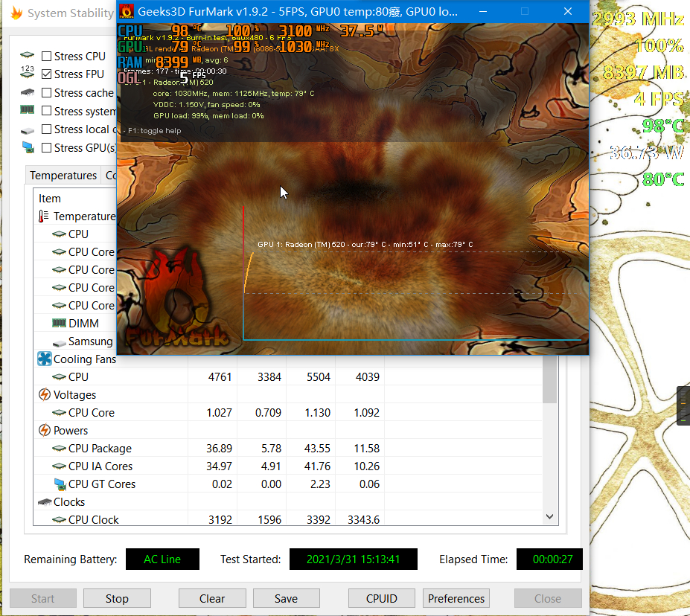The height and width of the screenshot is (616, 690).
Task: Select the CPU Package power row
Action: coord(288,448)
